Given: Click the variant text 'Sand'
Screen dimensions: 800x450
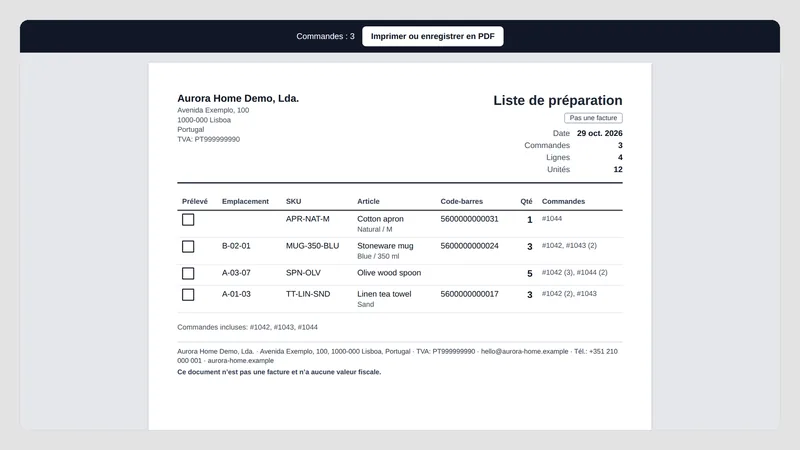Looking at the screenshot, I should pos(365,305).
